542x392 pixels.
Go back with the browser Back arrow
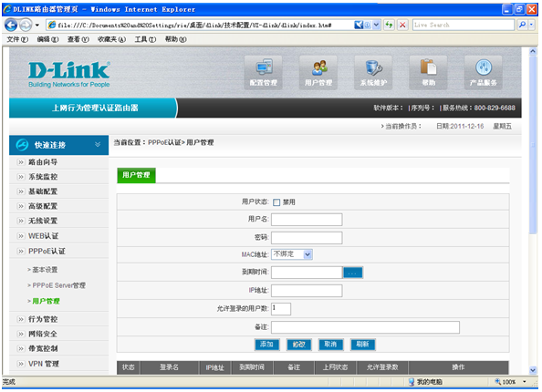click(11, 25)
